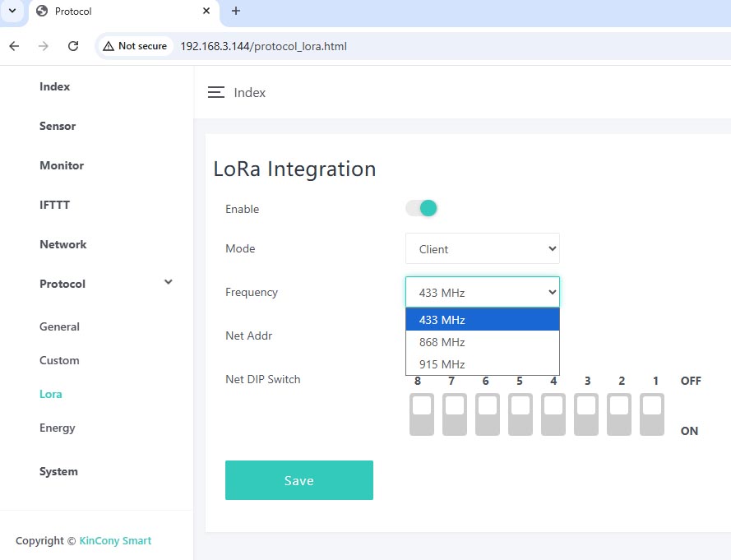Image resolution: width=731 pixels, height=560 pixels.
Task: Click the Save button
Action: pos(298,480)
